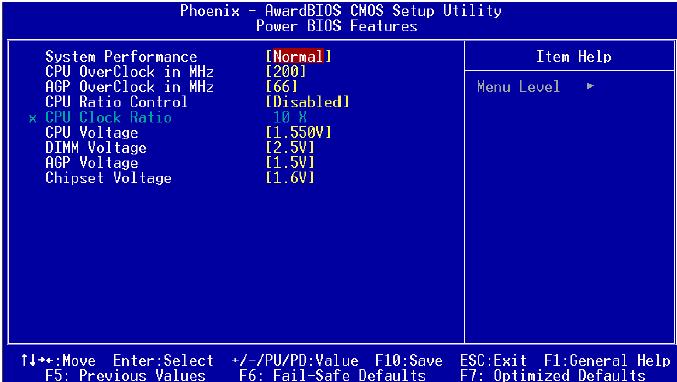Click the Menu Level text
The height and width of the screenshot is (382, 677).
pos(518,87)
